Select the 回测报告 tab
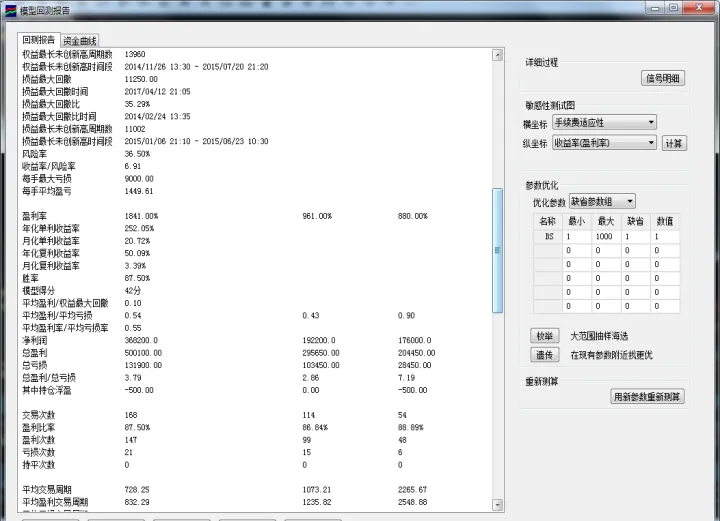720x521 pixels. coord(39,40)
